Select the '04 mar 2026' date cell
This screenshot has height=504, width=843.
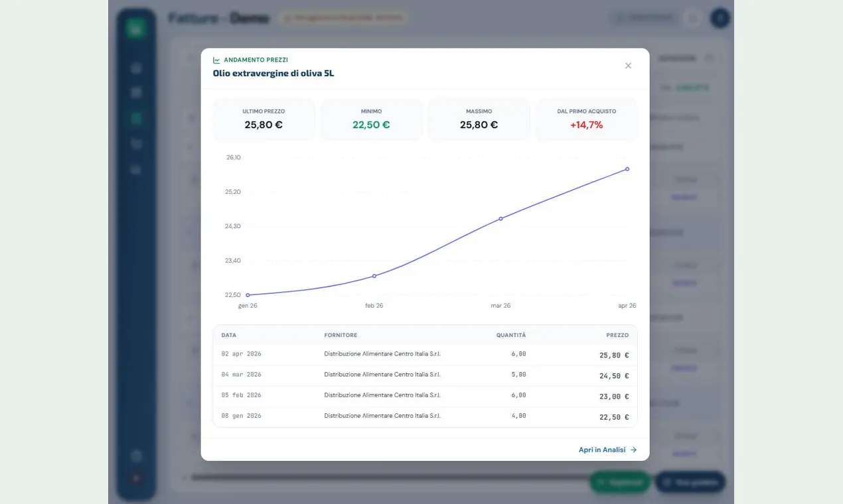242,375
